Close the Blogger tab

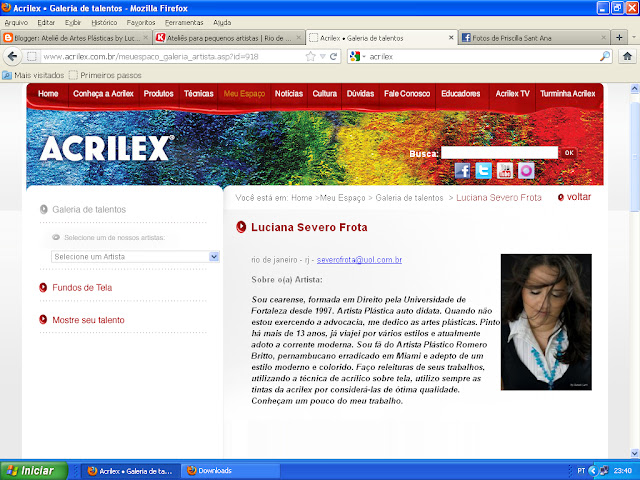(146, 38)
